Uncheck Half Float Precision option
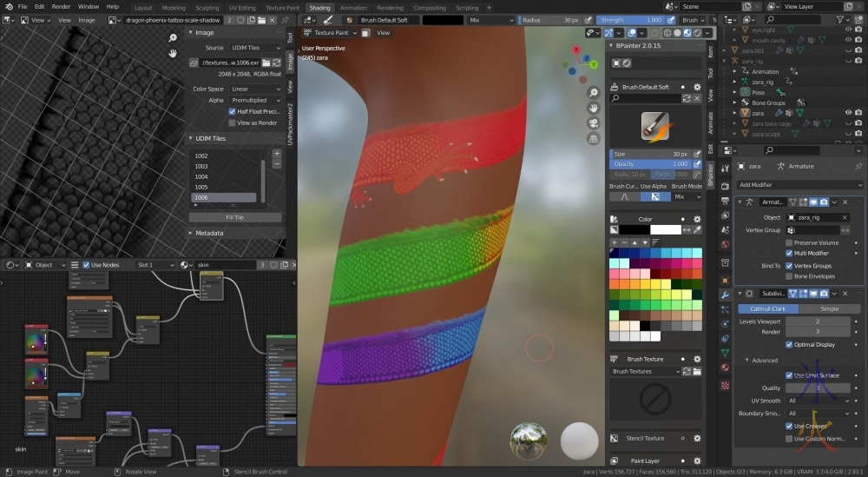The image size is (868, 477). (x=232, y=111)
